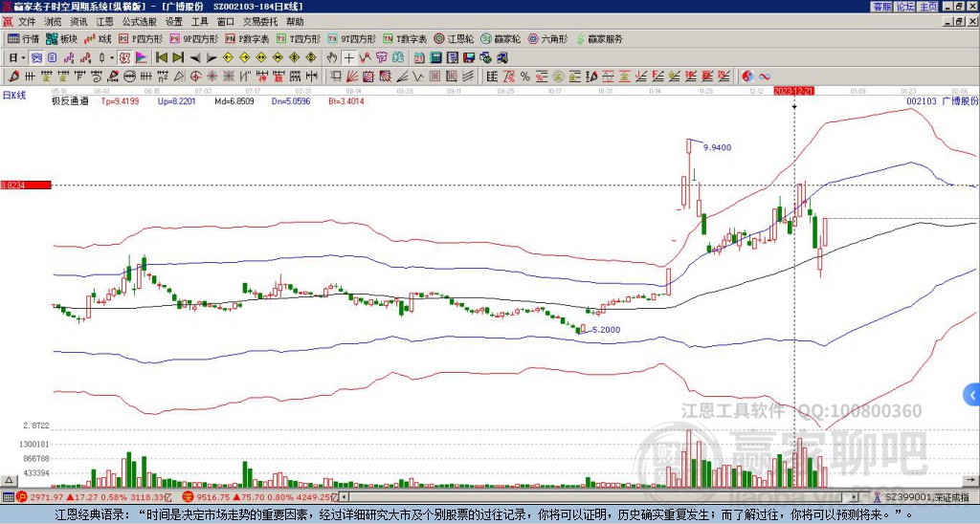
Task: Open the 江恩轮 Gann wheel
Action: pos(454,38)
